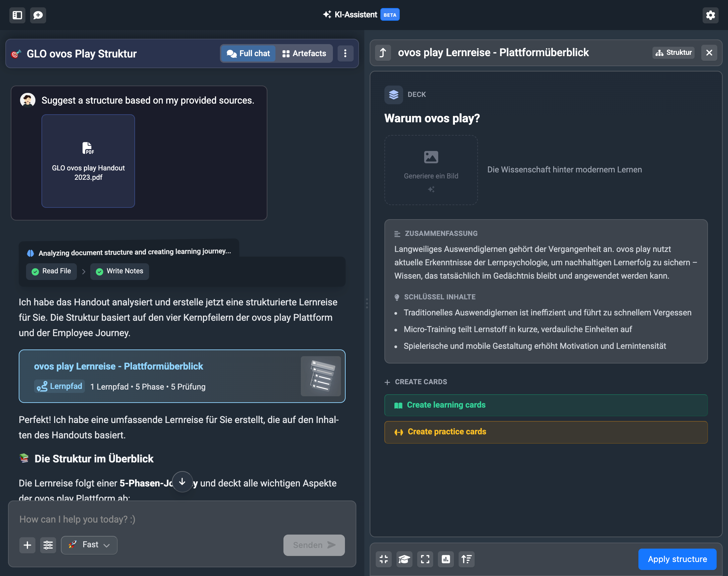Add attachment with plus button
This screenshot has height=576, width=728.
point(27,545)
